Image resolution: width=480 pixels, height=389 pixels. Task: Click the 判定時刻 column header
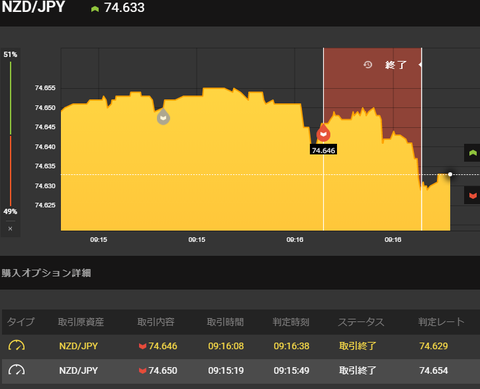(291, 322)
